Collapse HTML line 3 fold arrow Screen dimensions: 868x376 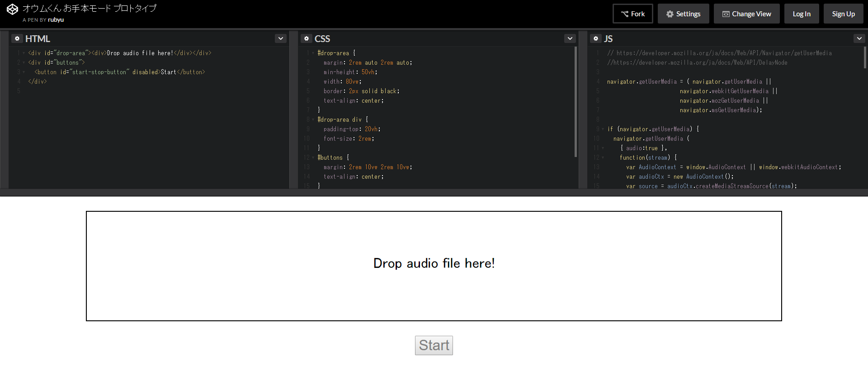[24, 72]
